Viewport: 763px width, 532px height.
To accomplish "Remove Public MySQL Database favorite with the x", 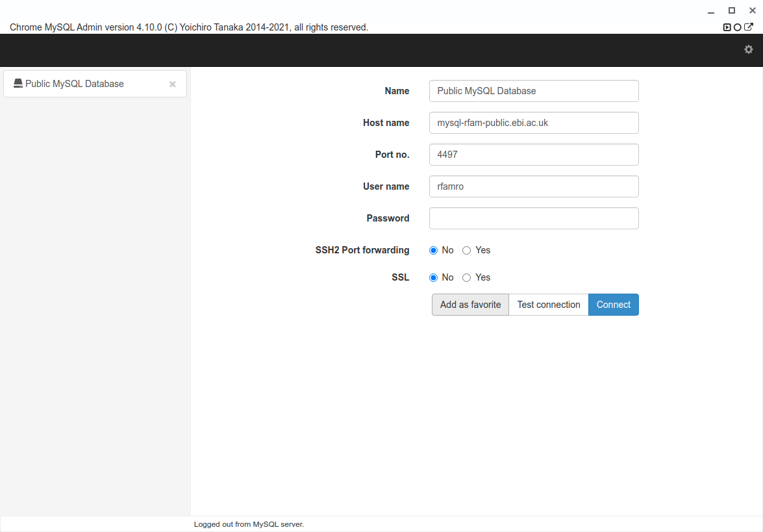I will click(172, 84).
